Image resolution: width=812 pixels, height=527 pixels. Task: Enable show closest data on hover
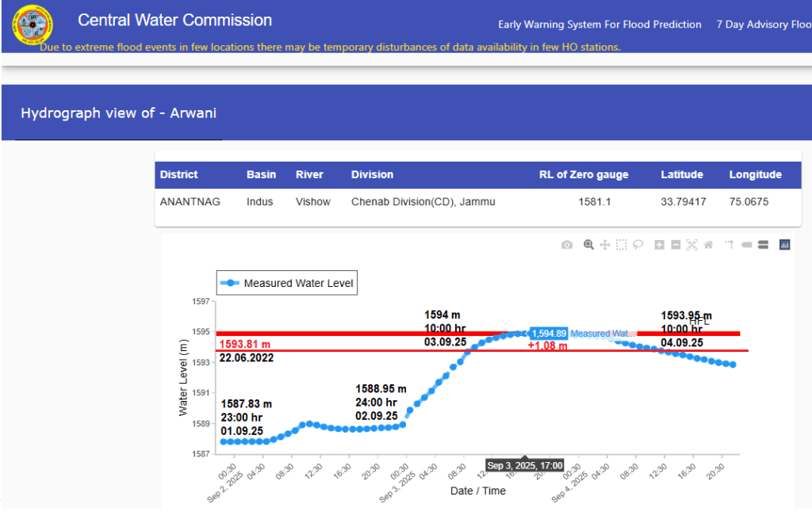[746, 245]
